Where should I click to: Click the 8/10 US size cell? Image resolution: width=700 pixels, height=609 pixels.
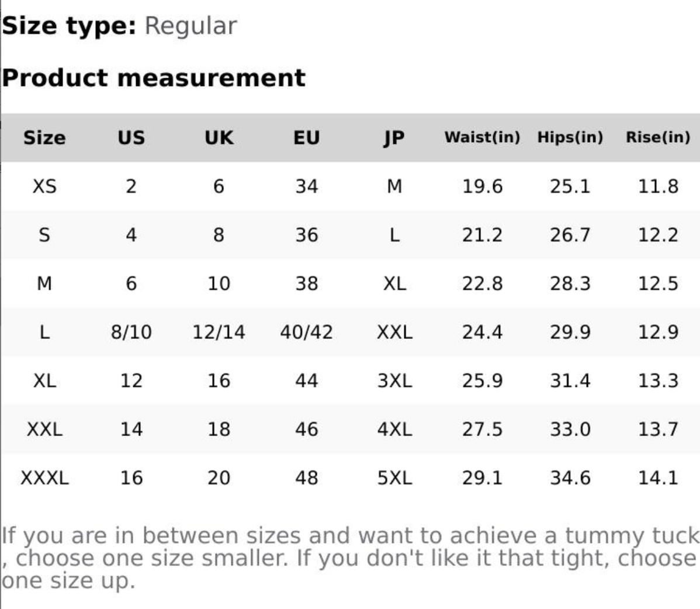tap(131, 332)
